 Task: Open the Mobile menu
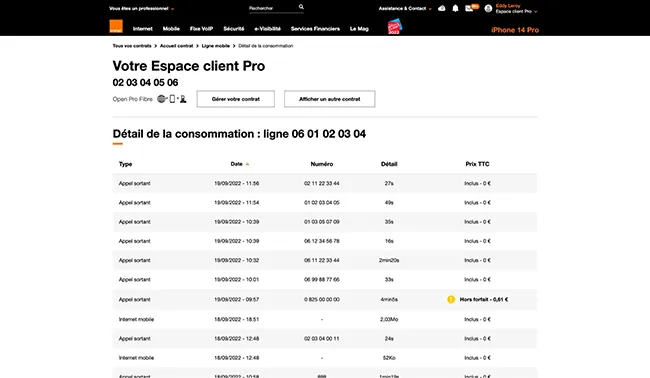click(171, 29)
